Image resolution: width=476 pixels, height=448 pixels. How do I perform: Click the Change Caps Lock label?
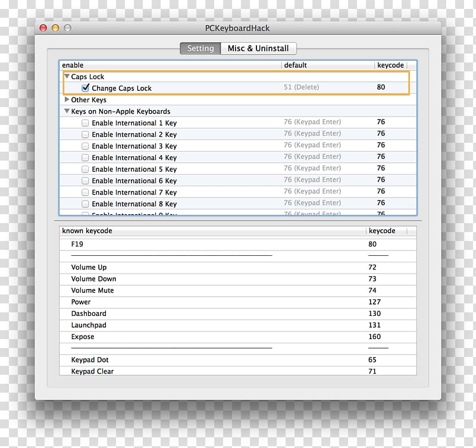click(121, 88)
